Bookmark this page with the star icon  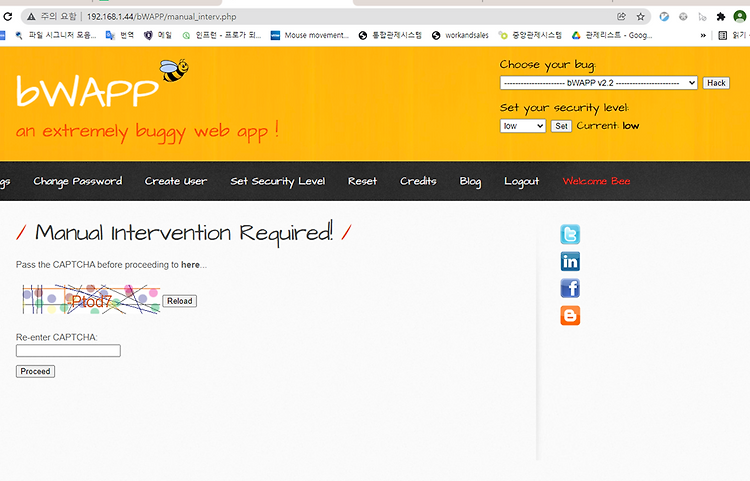click(640, 17)
